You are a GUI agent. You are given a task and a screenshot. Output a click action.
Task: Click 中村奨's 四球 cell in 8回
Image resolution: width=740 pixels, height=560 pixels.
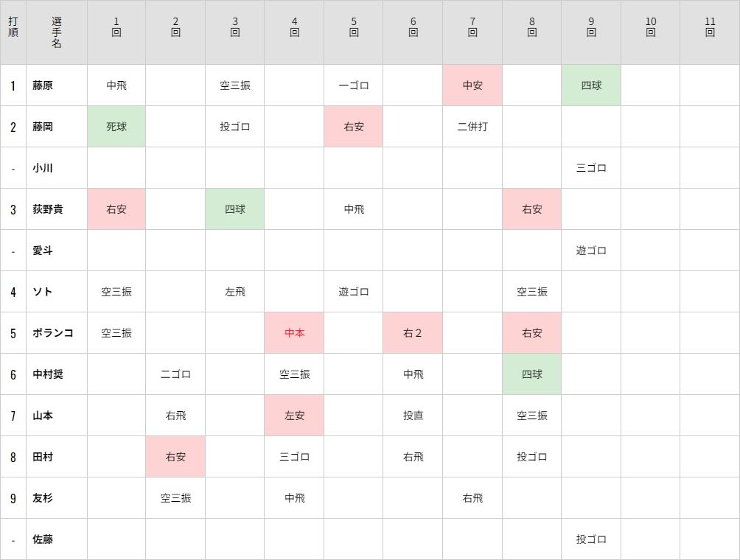[x=532, y=374]
